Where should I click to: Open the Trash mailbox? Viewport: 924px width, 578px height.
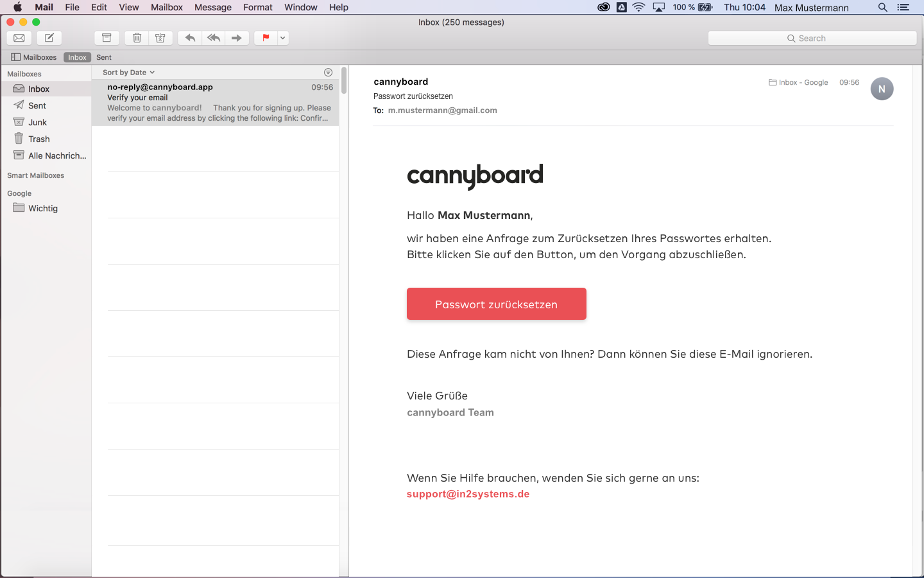[46, 139]
